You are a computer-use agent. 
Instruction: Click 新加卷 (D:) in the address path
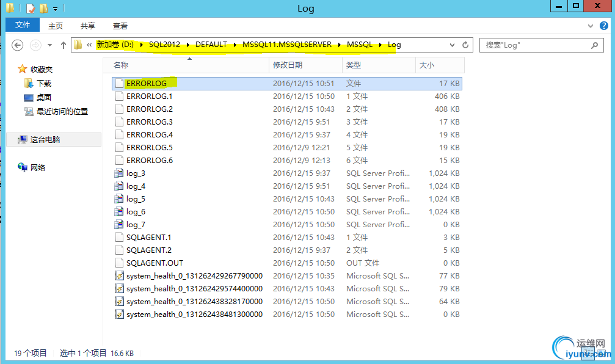115,45
